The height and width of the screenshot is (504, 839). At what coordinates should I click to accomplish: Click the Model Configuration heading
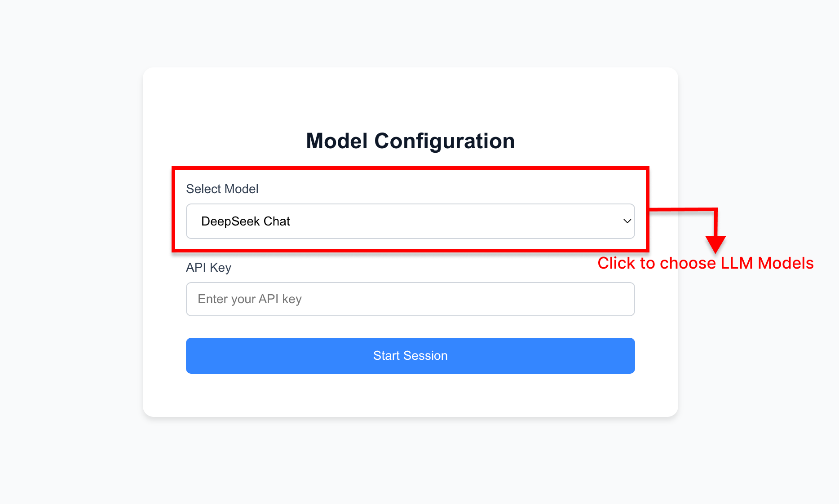[410, 141]
